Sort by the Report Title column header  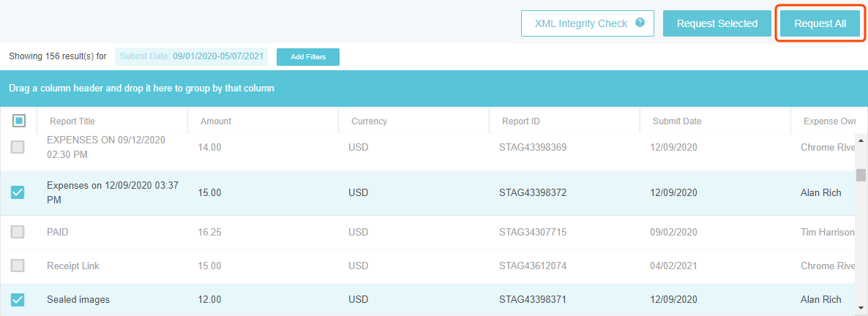click(72, 121)
